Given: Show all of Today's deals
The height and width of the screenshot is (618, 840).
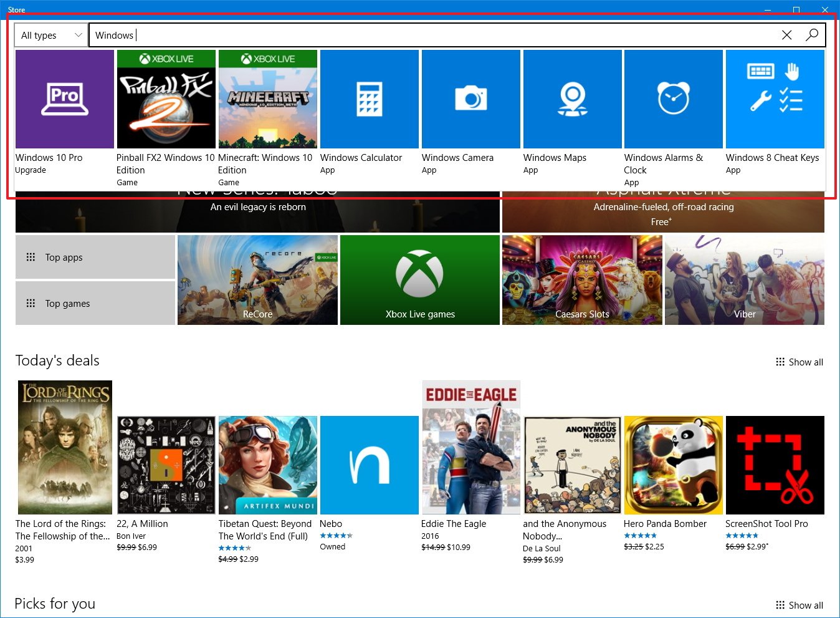Looking at the screenshot, I should (799, 362).
